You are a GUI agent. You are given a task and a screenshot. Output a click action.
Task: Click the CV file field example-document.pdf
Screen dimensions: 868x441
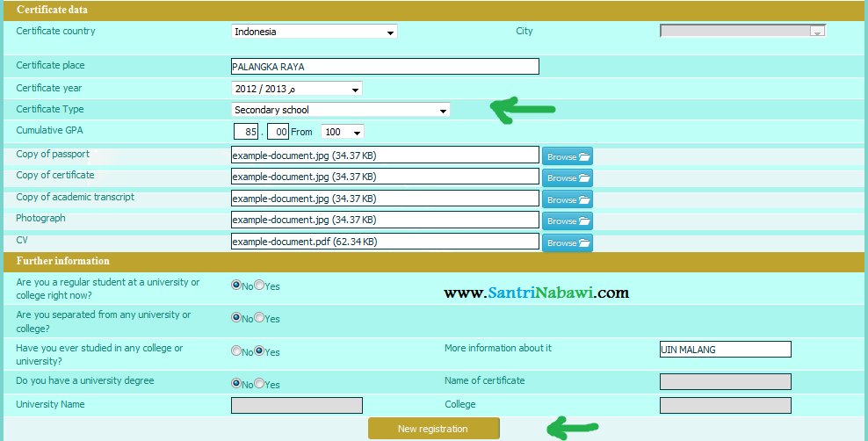[x=385, y=242]
